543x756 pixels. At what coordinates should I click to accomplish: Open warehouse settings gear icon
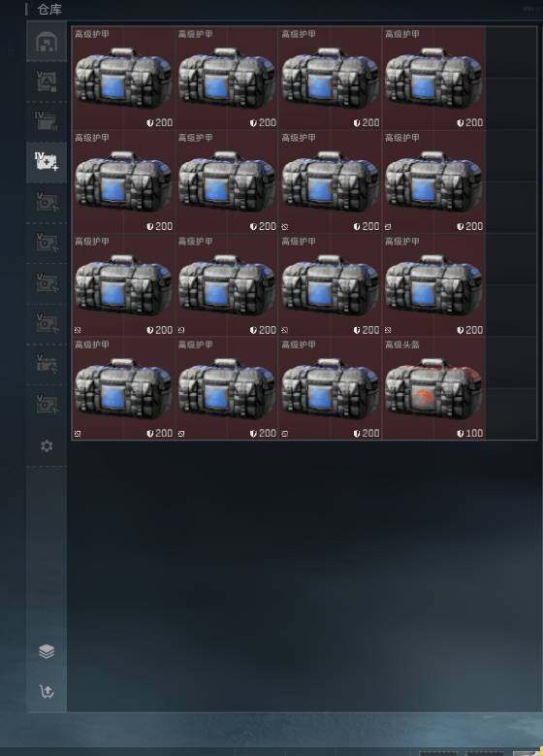click(47, 446)
